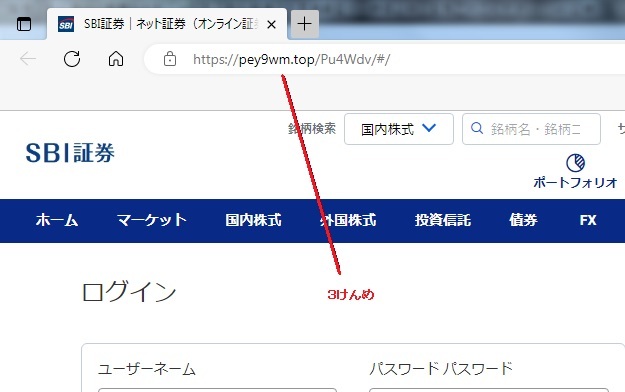The image size is (625, 392).
Task: Click the back arrow button
Action: [28, 59]
